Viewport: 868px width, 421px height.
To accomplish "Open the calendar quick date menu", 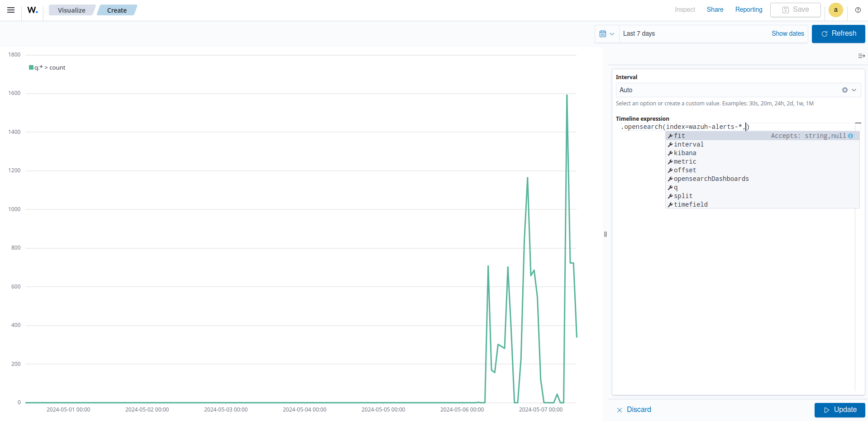I will [x=606, y=34].
